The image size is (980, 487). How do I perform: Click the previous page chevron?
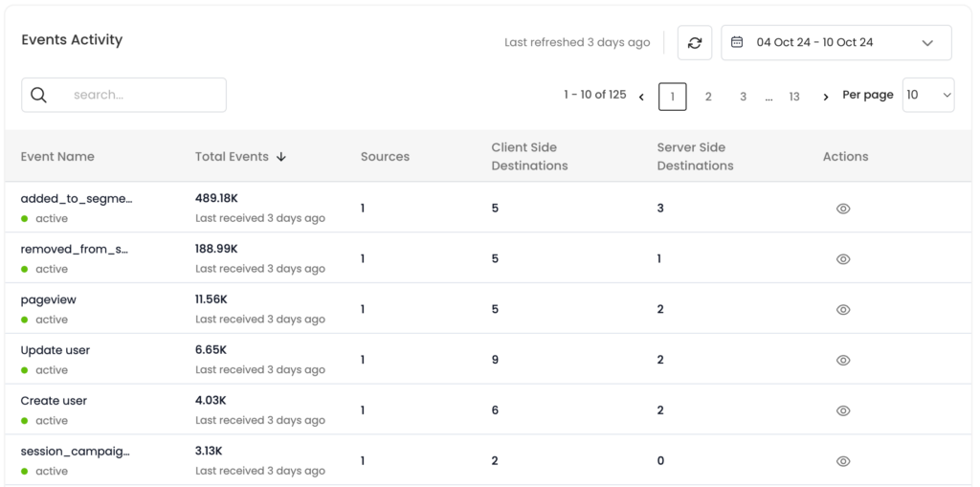(x=641, y=97)
